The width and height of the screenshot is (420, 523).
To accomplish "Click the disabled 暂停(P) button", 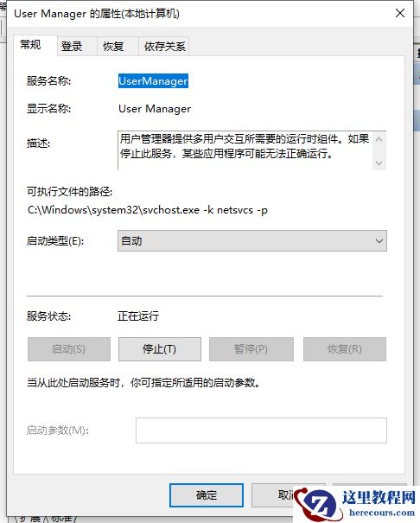I will [251, 349].
